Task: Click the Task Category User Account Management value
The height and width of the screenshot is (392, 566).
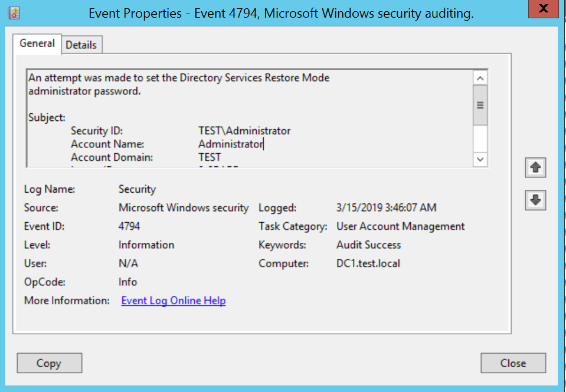Action: tap(401, 226)
